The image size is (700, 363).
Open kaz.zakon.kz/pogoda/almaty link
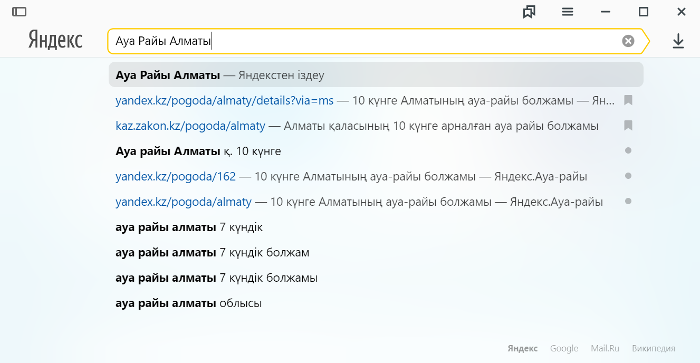190,126
